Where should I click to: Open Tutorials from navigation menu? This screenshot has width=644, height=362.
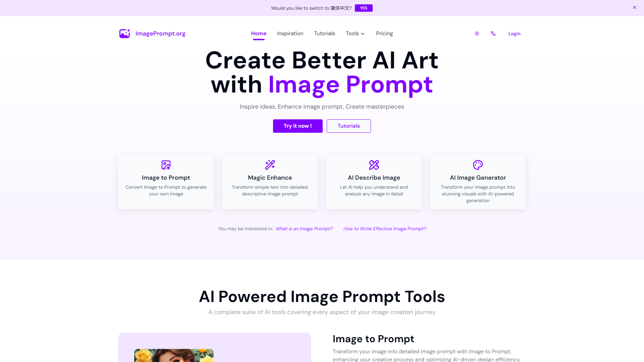point(325,33)
